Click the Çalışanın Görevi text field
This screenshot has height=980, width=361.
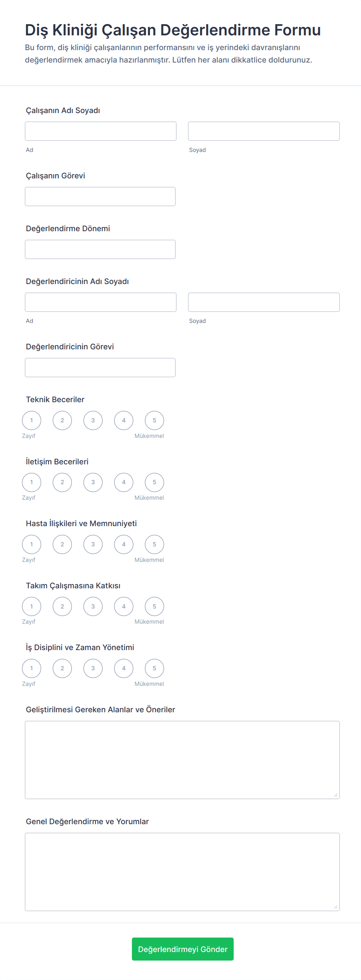point(100,197)
